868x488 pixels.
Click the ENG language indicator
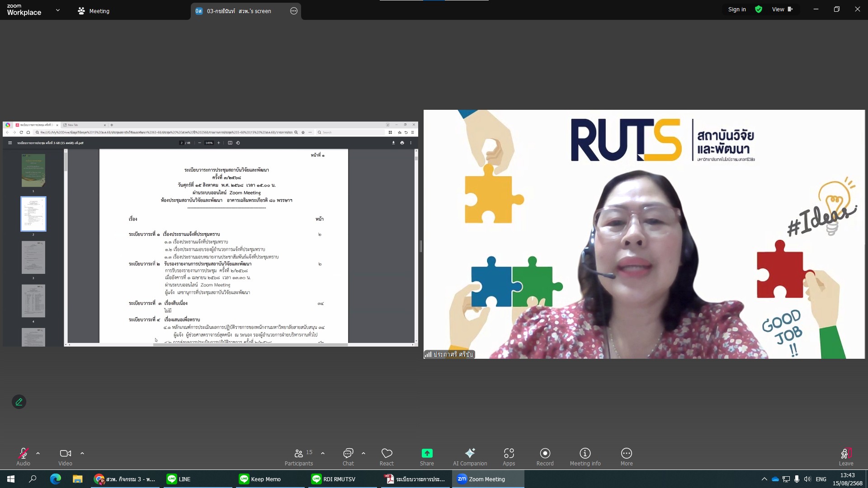[821, 479]
